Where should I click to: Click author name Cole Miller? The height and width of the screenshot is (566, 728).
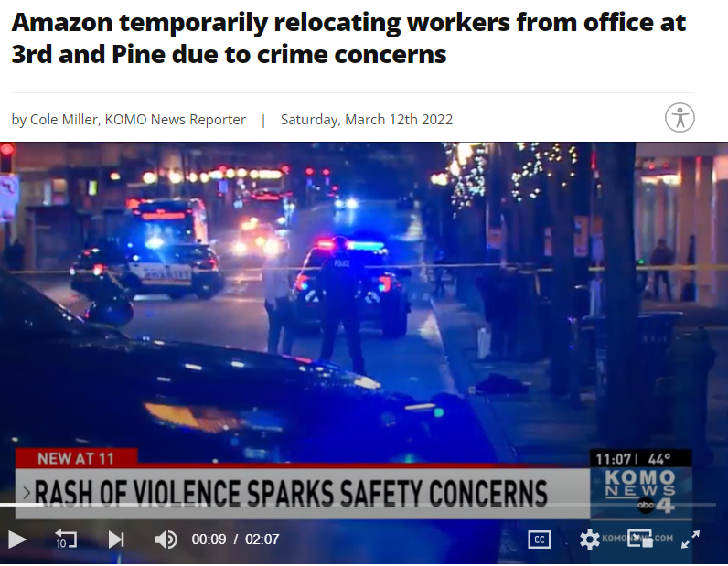pos(65,120)
